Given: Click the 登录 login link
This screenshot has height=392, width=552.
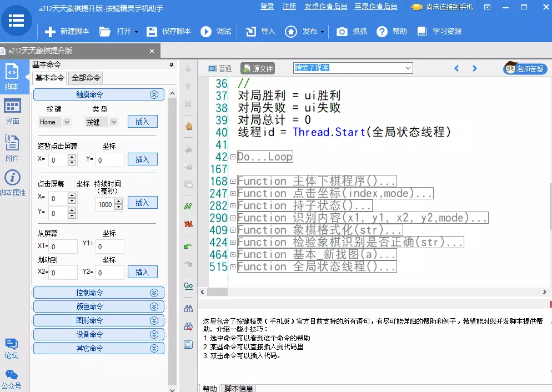Looking at the screenshot, I should pyautogui.click(x=267, y=7).
